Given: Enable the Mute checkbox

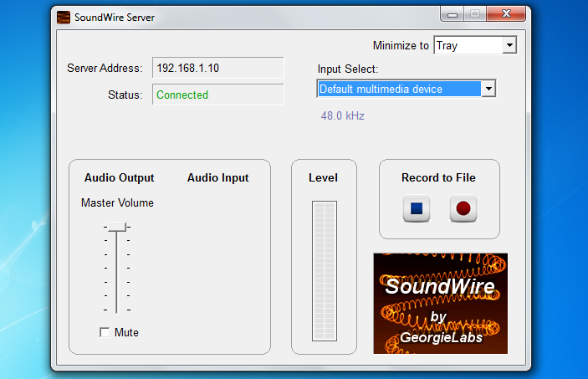Looking at the screenshot, I should (x=105, y=333).
